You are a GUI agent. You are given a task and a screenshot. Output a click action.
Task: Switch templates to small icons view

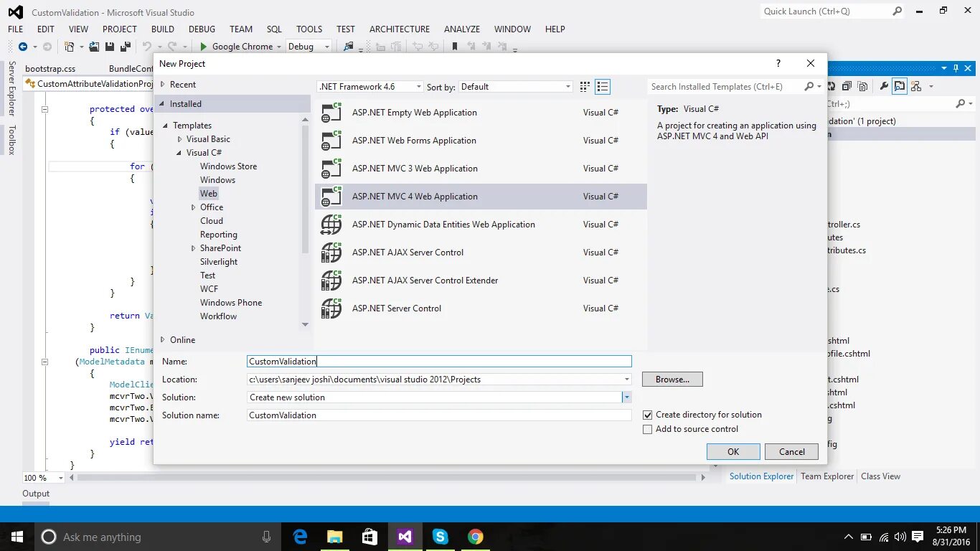[585, 87]
